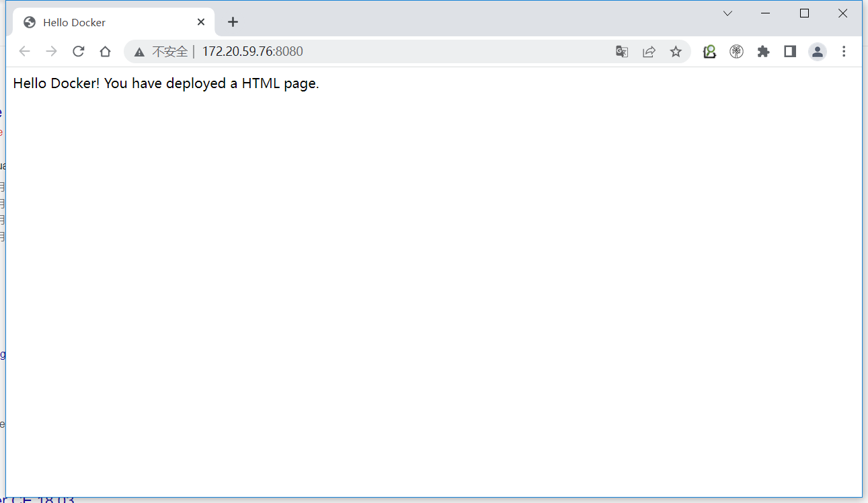Go to the home page
The width and height of the screenshot is (868, 503).
coord(105,52)
